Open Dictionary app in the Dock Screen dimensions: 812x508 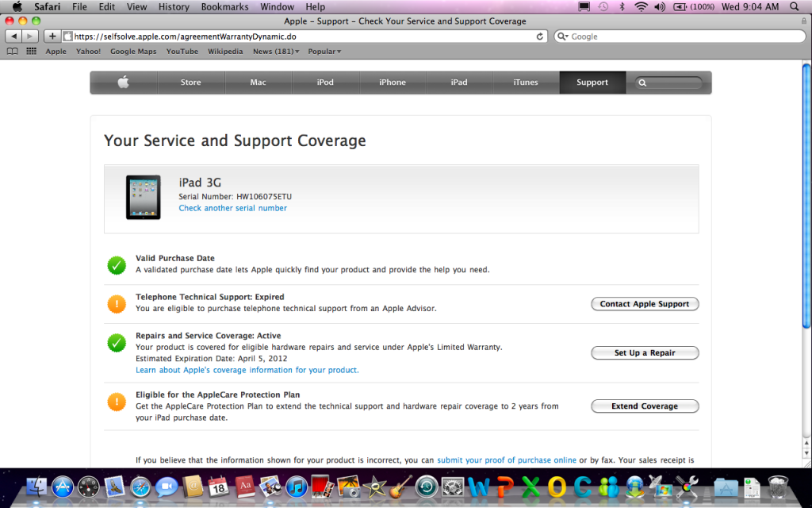[x=245, y=487]
